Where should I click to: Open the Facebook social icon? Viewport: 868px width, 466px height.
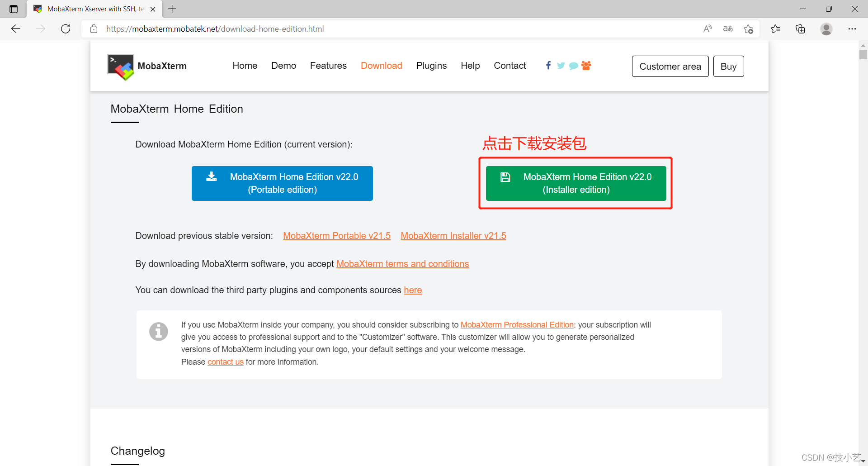(548, 65)
